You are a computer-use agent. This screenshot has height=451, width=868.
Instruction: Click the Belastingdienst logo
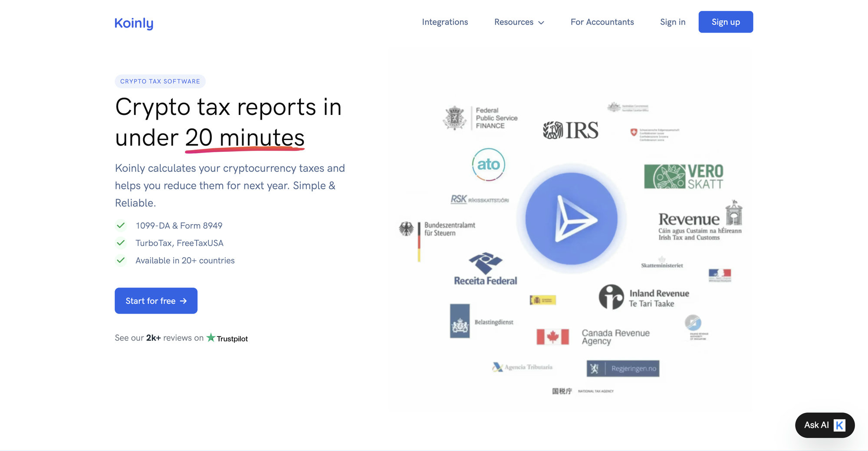[482, 321]
